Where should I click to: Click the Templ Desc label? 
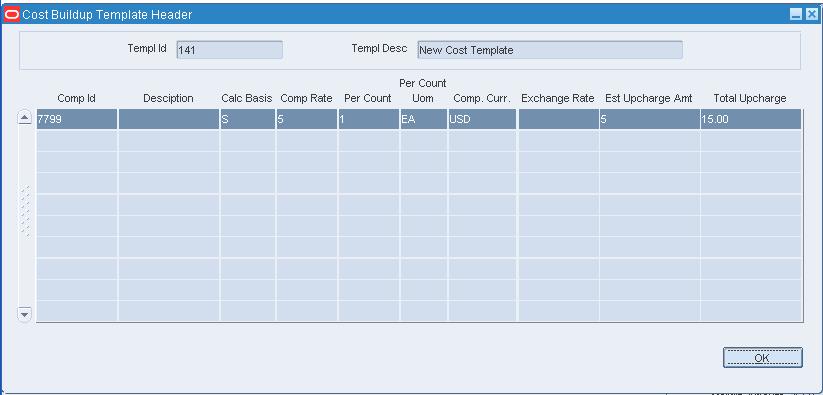379,48
